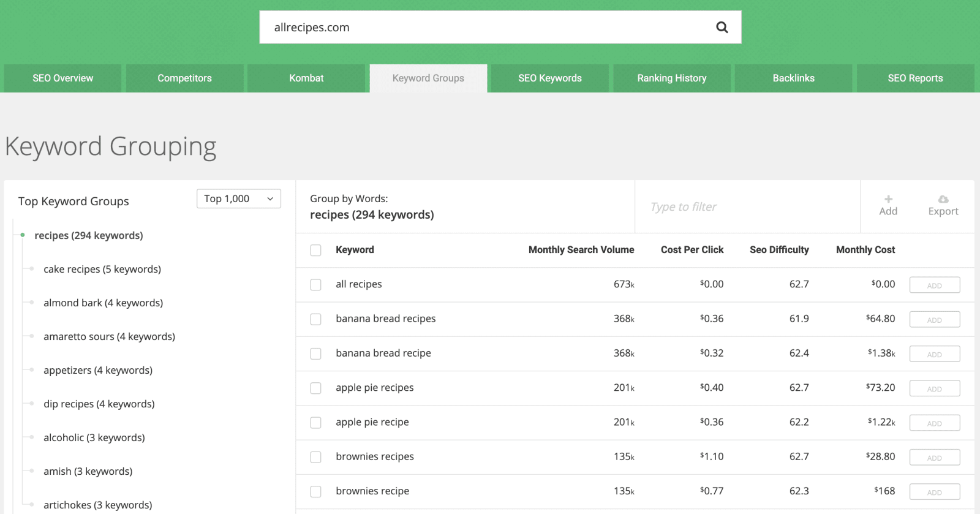Select appetizers (4 keywords) group
Image resolution: width=980 pixels, height=514 pixels.
98,370
